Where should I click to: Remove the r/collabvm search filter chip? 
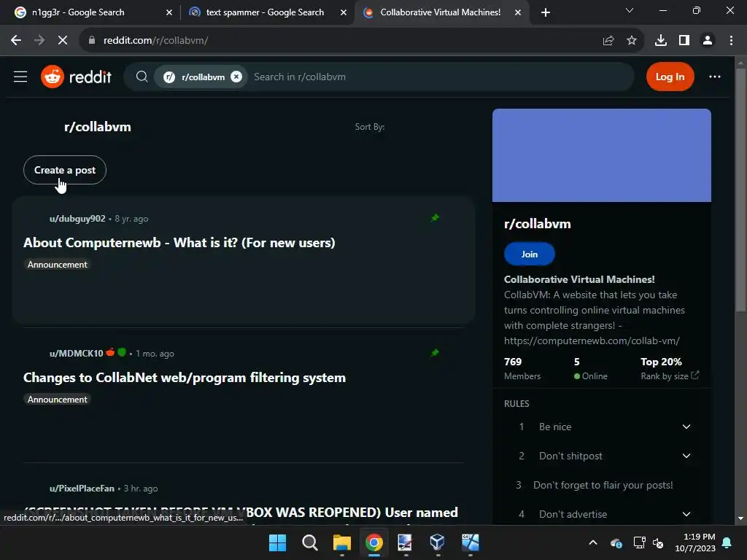click(236, 77)
